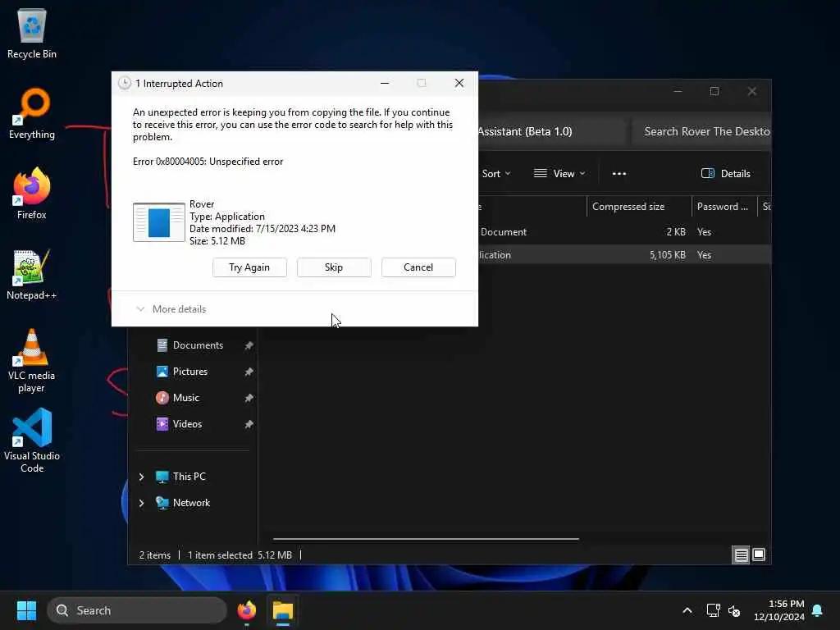The image size is (840, 630).
Task: Open the Sort dropdown in File Explorer
Action: click(496, 174)
